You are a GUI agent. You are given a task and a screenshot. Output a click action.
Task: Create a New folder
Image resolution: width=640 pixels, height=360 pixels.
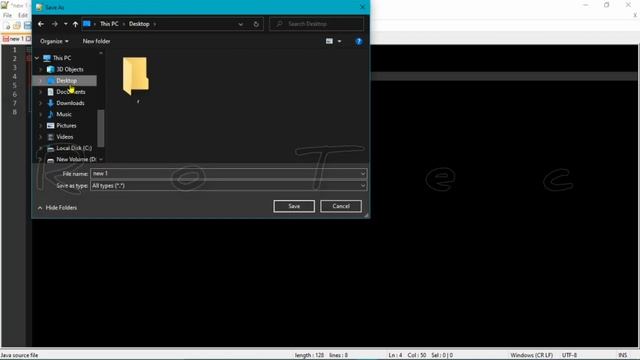tap(96, 41)
